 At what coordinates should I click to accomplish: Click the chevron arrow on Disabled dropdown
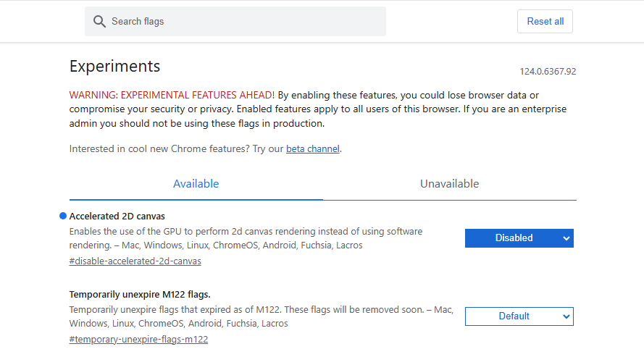click(566, 238)
